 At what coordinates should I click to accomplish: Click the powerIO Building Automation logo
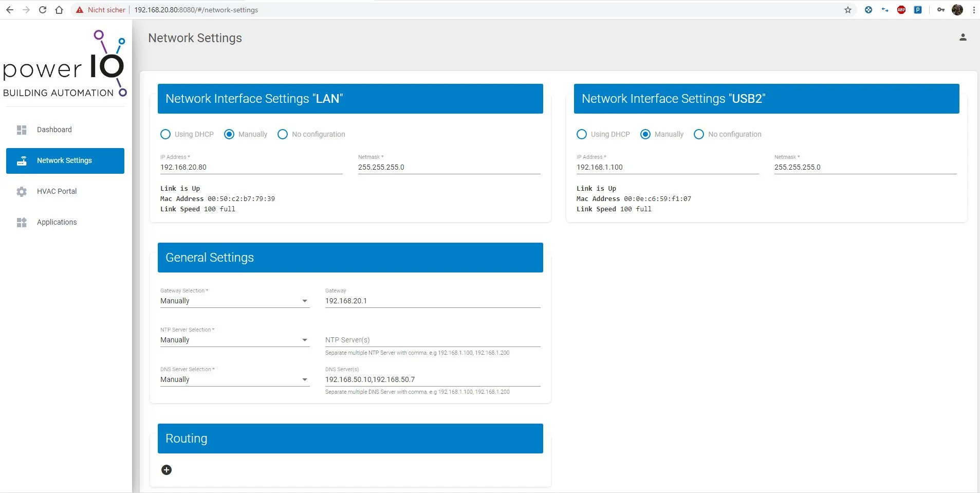[65, 64]
